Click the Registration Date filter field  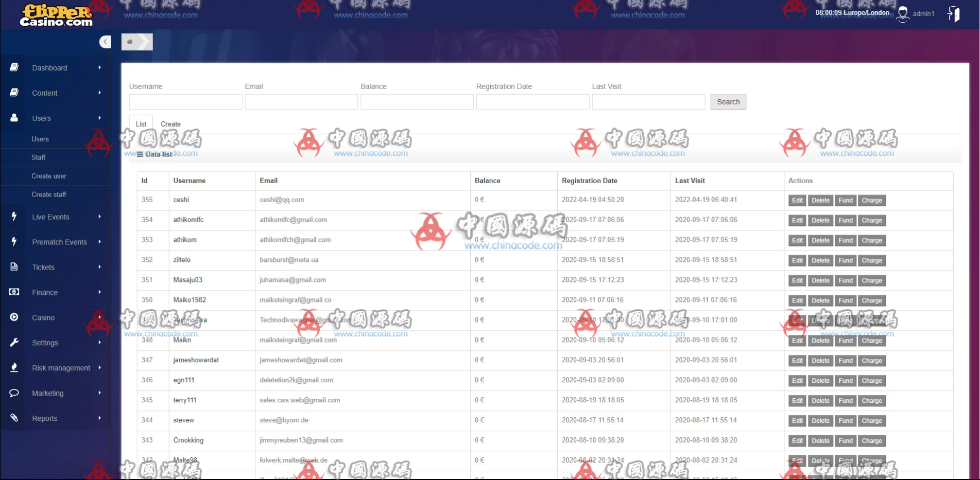click(x=533, y=102)
